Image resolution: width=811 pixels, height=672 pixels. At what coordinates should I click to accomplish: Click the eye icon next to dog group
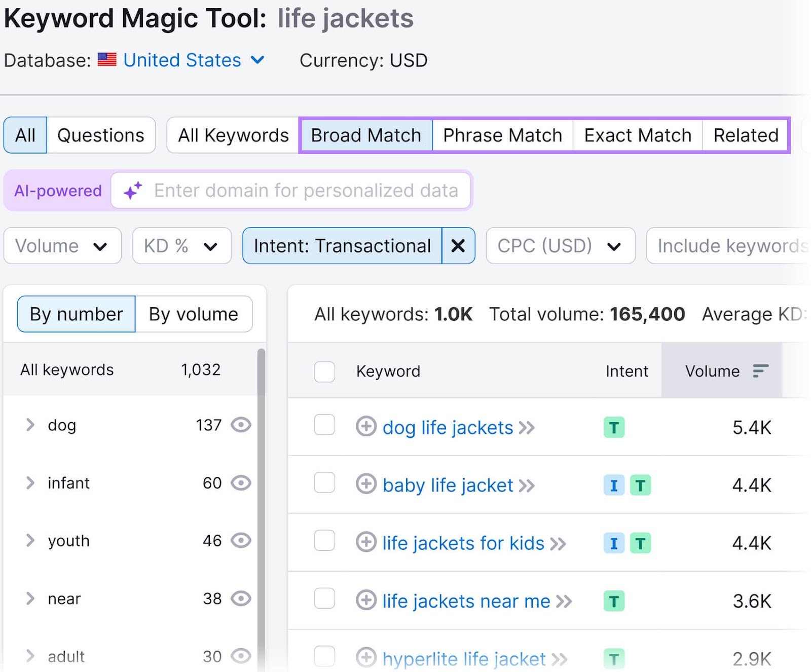[242, 426]
